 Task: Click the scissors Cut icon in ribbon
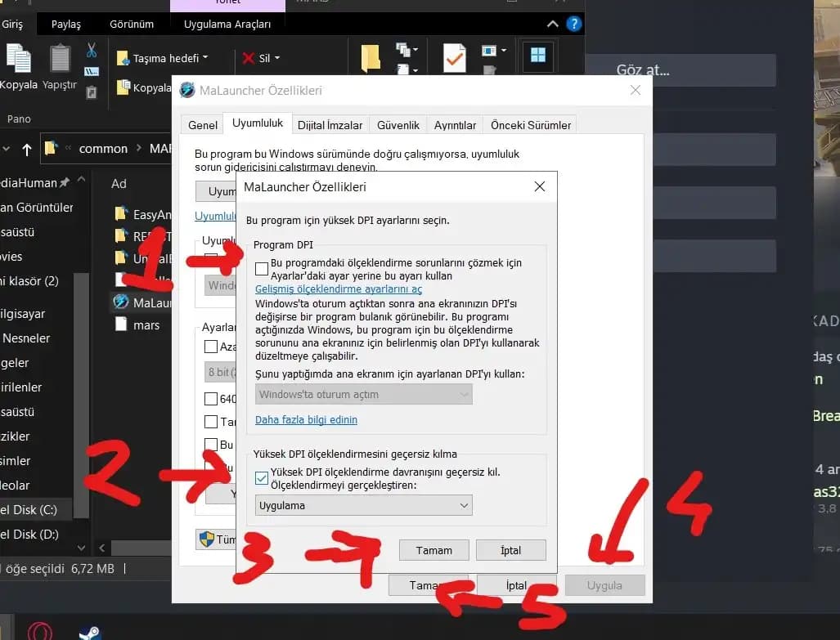click(92, 51)
